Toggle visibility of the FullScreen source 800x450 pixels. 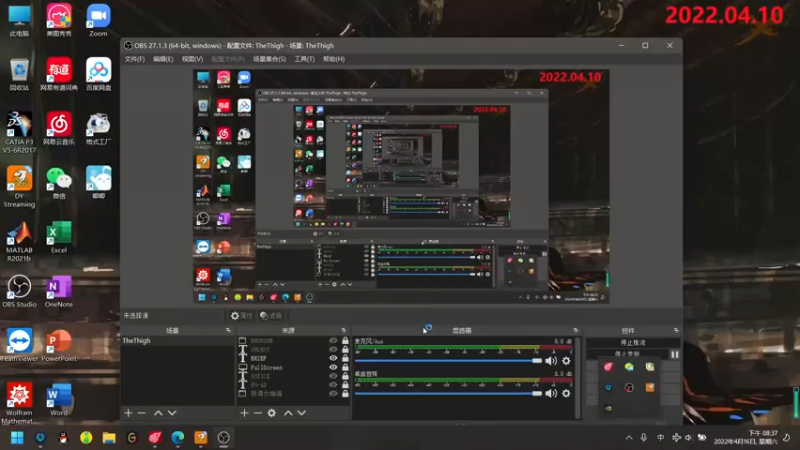point(333,367)
